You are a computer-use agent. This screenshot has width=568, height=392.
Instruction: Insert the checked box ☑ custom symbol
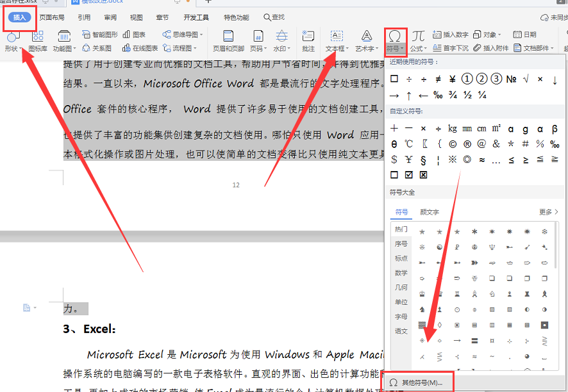pos(409,174)
